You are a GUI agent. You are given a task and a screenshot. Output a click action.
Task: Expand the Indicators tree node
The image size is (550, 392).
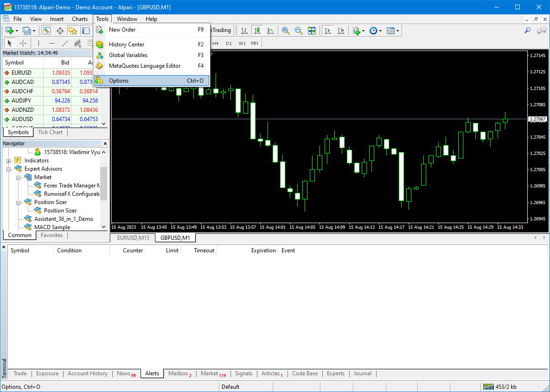[8, 161]
